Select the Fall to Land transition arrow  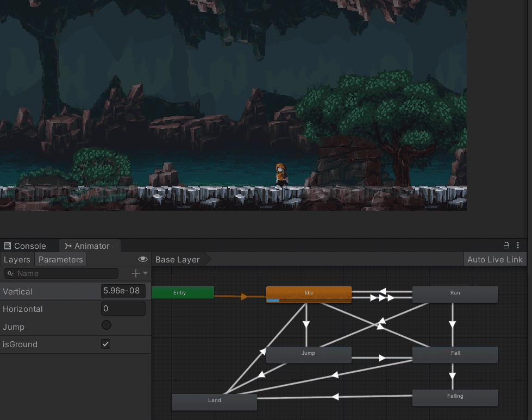pos(335,375)
